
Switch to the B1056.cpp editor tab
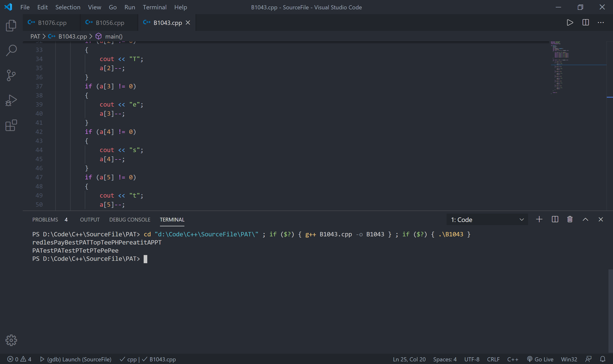click(x=109, y=23)
